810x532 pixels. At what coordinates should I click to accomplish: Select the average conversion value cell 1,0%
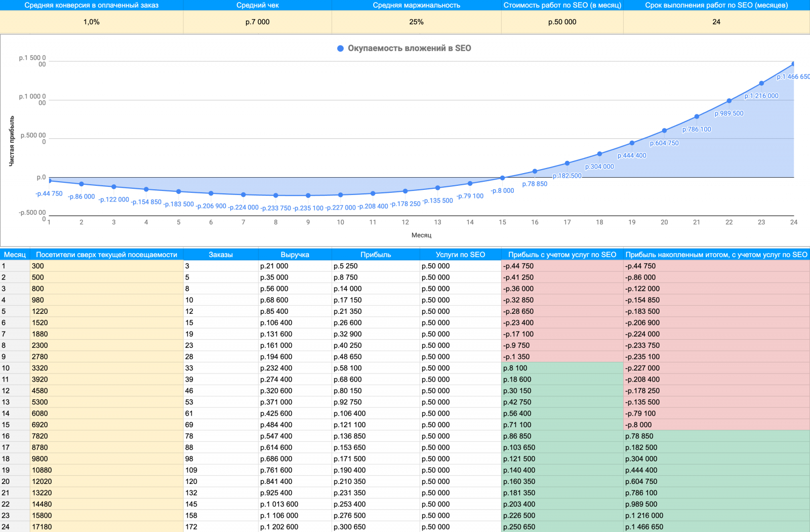[92, 22]
